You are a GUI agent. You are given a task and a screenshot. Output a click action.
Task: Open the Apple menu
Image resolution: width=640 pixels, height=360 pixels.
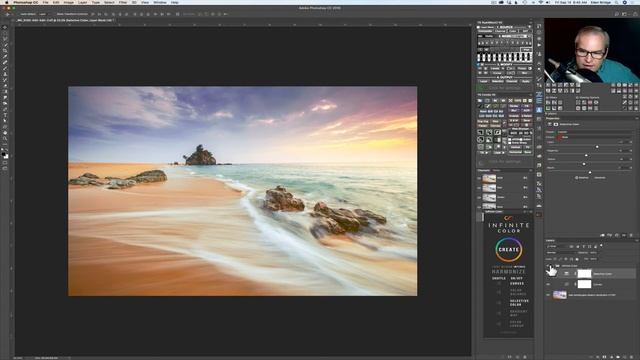point(6,2)
